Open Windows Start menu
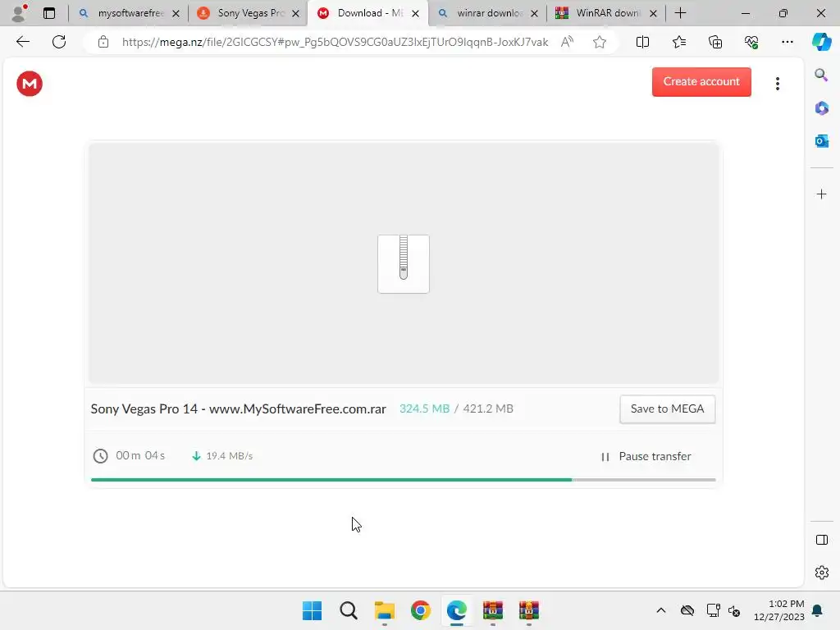The height and width of the screenshot is (630, 840). (312, 610)
